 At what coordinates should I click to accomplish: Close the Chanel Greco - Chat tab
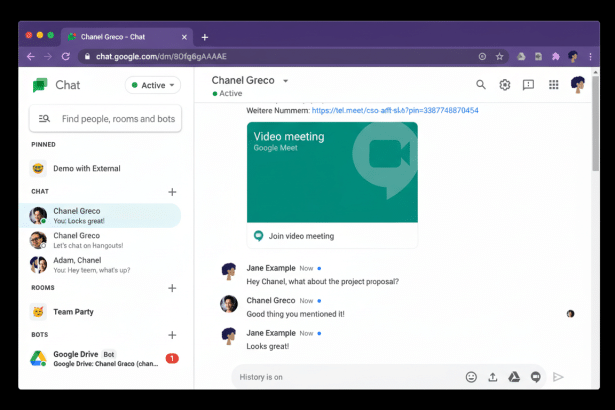click(x=184, y=37)
